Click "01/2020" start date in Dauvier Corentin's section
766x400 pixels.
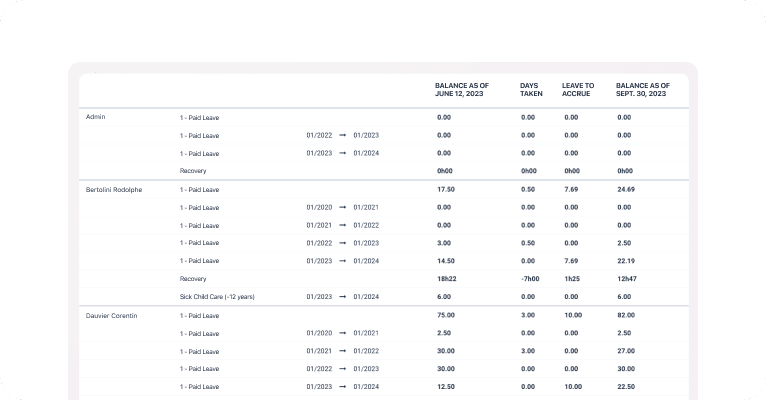pyautogui.click(x=319, y=333)
